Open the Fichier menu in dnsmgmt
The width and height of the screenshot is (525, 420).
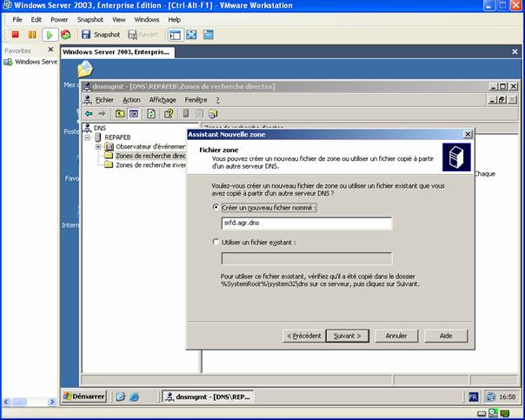(104, 100)
